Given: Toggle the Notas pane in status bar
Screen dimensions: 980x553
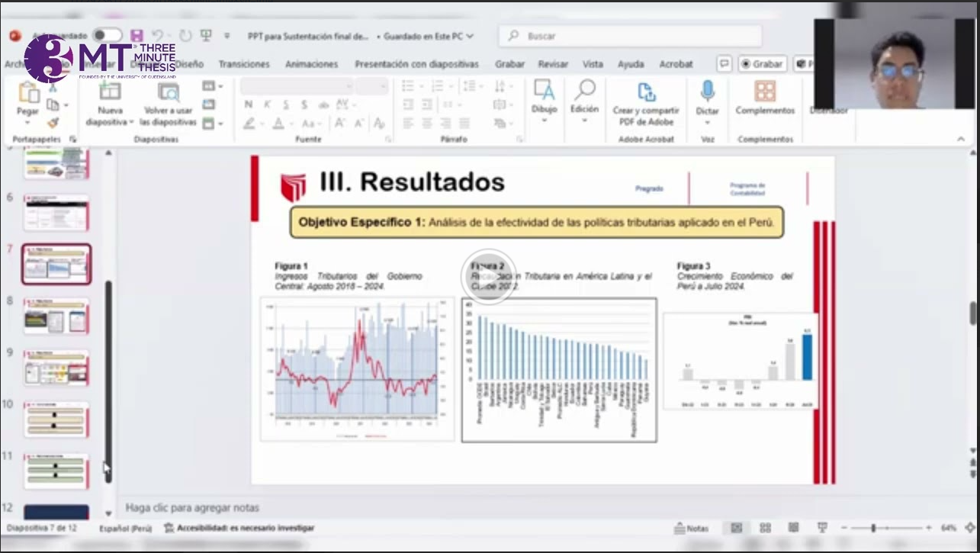Looking at the screenshot, I should [692, 528].
